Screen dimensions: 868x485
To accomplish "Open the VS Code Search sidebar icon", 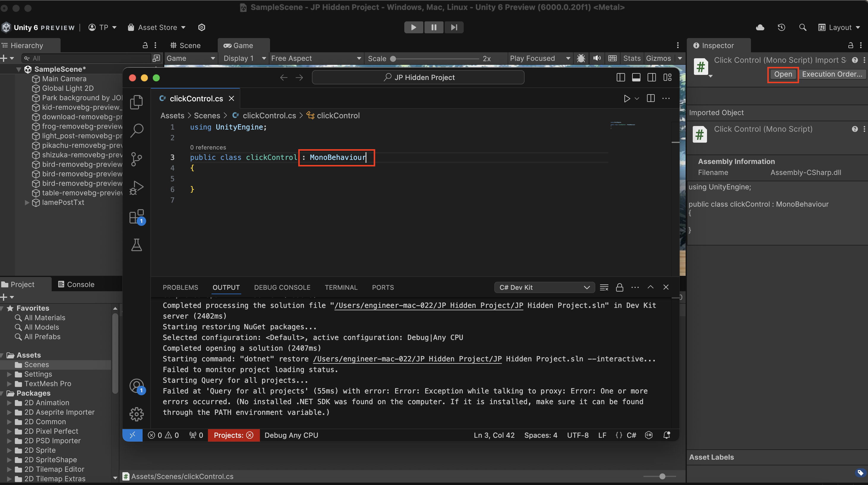I will coord(136,130).
